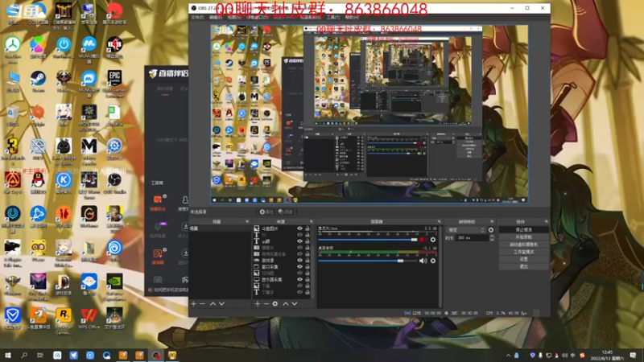The width and height of the screenshot is (644, 362).
Task: Open Steam desktop shortcut
Action: [38, 81]
